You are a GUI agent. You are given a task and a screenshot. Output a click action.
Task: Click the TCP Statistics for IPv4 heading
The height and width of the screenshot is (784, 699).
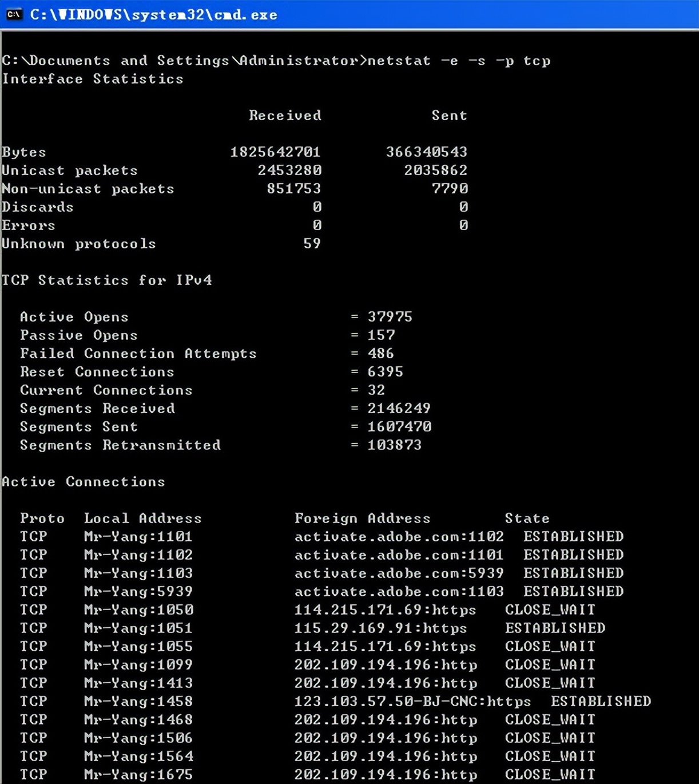click(x=106, y=280)
